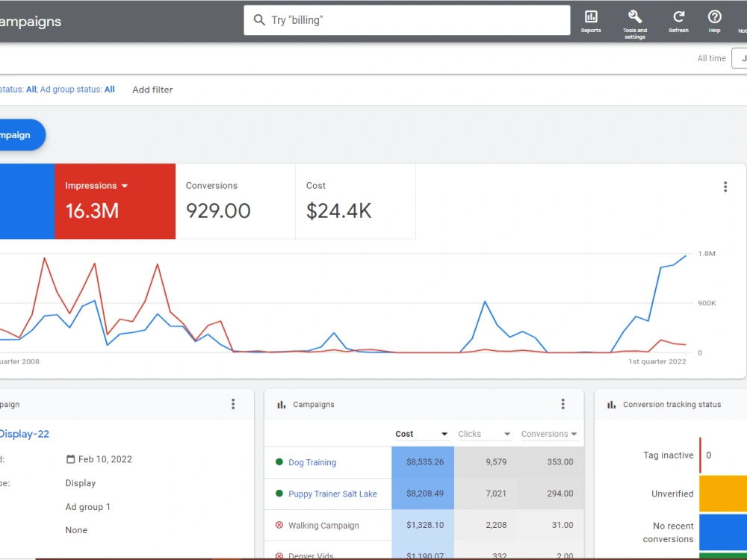Click the orange Unverified bar
This screenshot has height=560, width=747.
tap(723, 494)
